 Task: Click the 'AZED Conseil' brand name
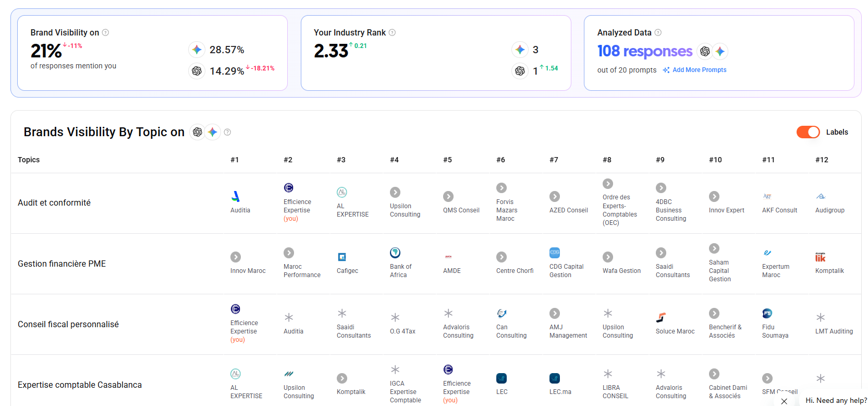pyautogui.click(x=569, y=210)
